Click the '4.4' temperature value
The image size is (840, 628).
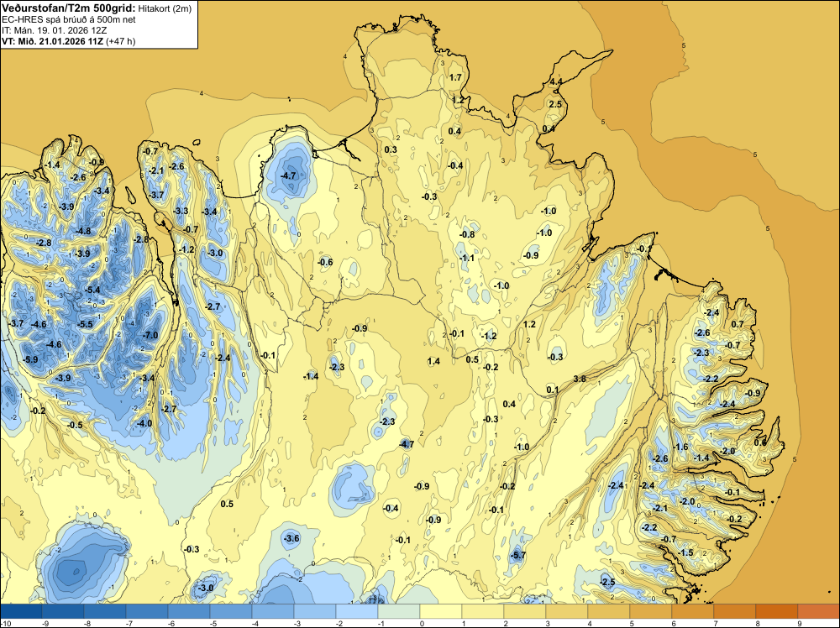(x=556, y=82)
